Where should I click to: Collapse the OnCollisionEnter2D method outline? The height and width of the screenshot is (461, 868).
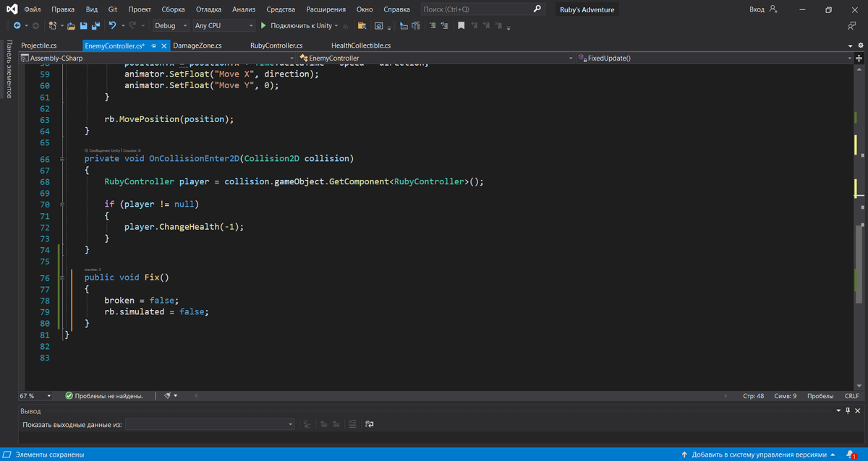point(63,159)
